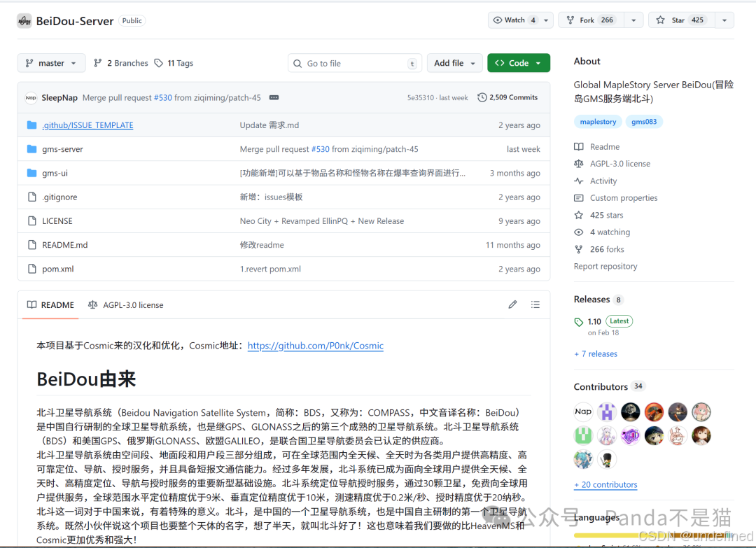
Task: Expand commit message ellipsis button
Action: pos(274,97)
